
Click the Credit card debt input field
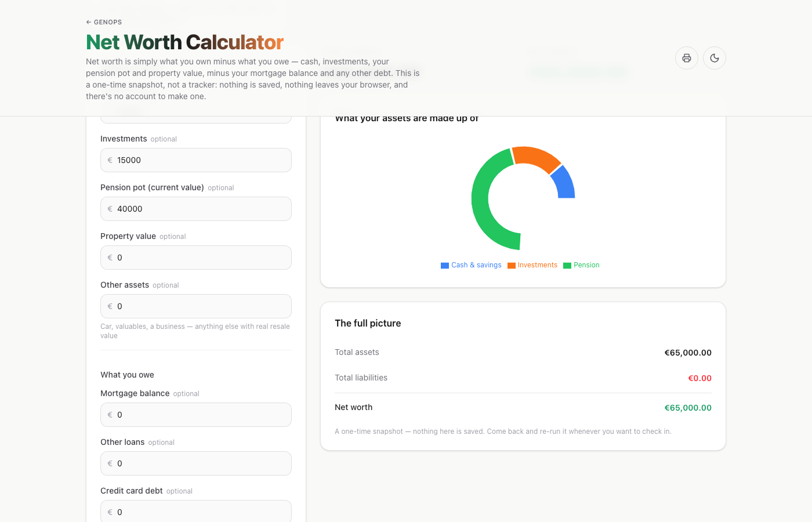pos(196,512)
